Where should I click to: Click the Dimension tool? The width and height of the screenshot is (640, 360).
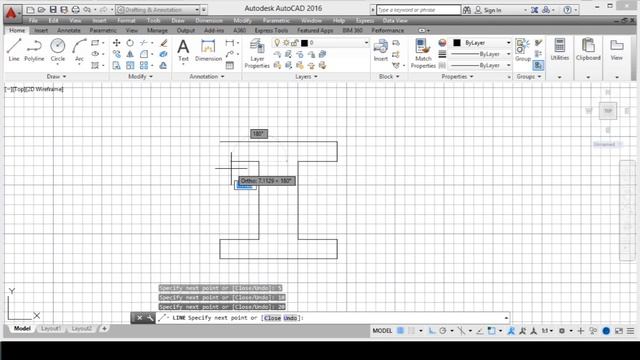[x=208, y=50]
